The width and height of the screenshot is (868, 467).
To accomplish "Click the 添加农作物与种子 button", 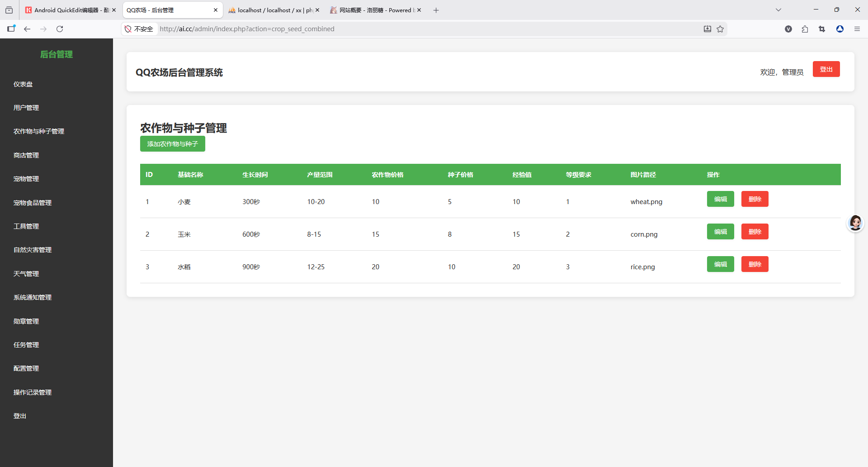I will pos(172,144).
